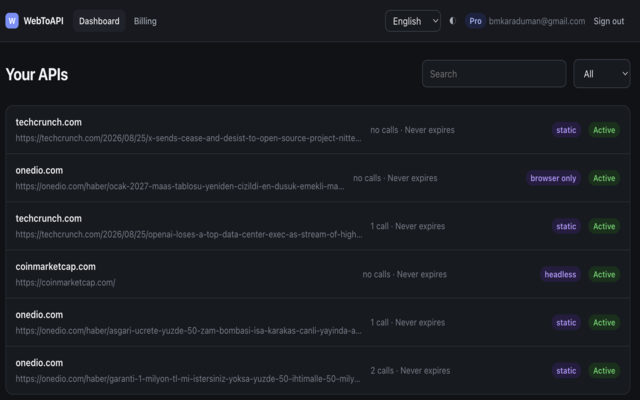Image resolution: width=640 pixels, height=400 pixels.
Task: Open the Billing tab
Action: tap(145, 21)
